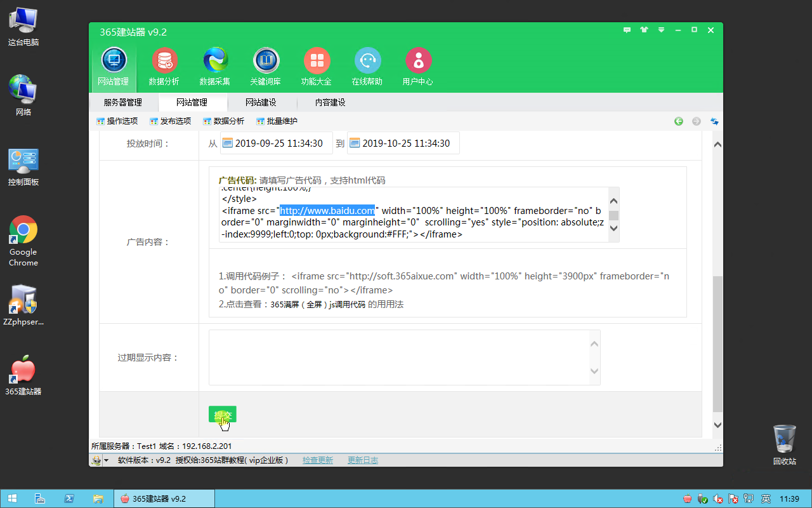
Task: Click the ad code box scroll down arrow
Action: click(613, 228)
